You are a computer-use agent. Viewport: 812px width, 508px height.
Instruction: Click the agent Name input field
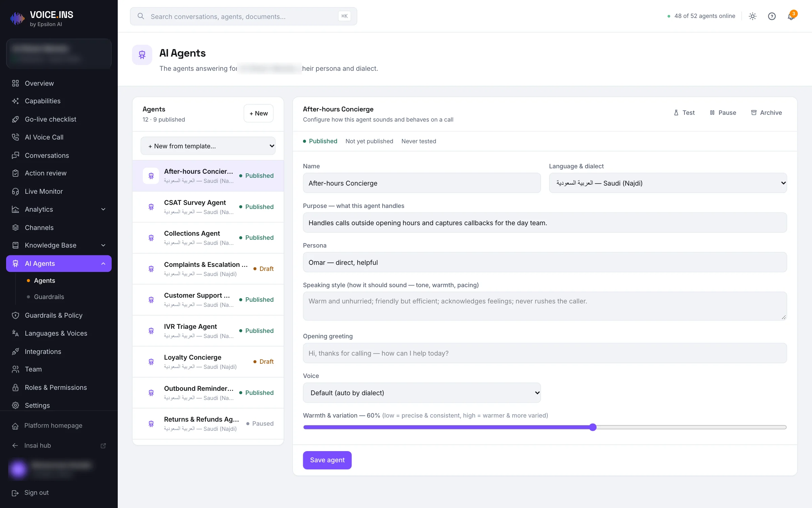pos(422,183)
